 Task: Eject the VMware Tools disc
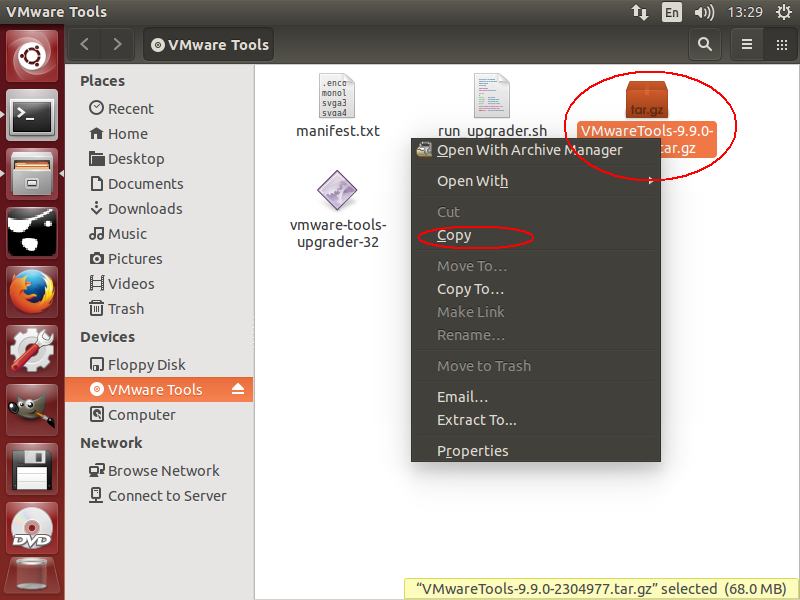pos(238,389)
